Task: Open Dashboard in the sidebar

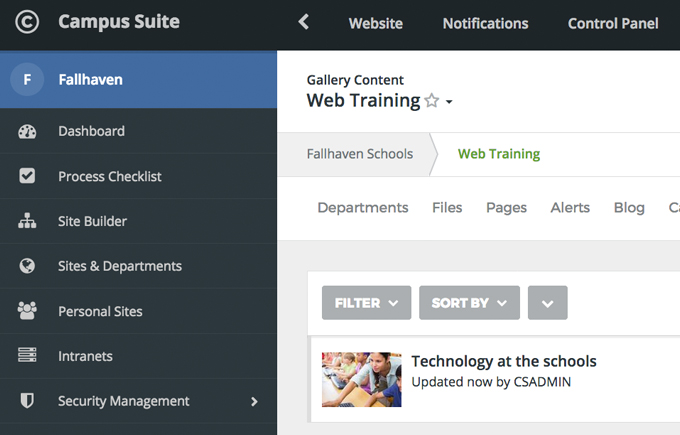Action: 138,131
